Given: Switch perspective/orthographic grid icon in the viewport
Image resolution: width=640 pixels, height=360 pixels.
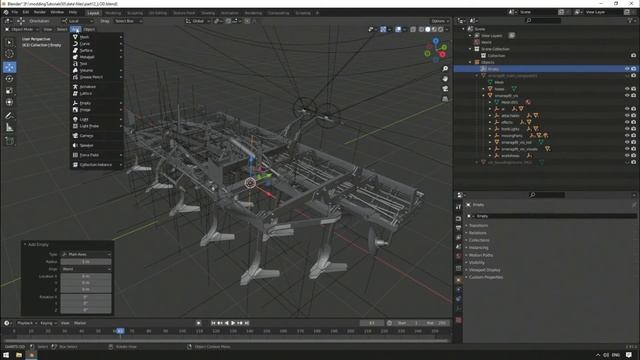Looking at the screenshot, I should pyautogui.click(x=445, y=99).
